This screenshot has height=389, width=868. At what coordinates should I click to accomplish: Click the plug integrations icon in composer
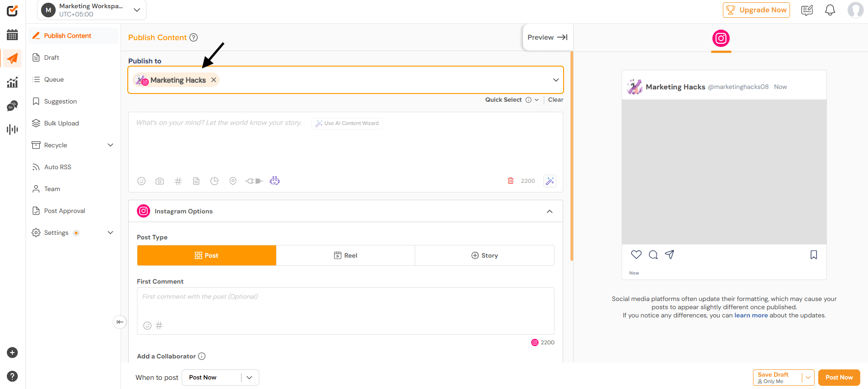point(254,181)
